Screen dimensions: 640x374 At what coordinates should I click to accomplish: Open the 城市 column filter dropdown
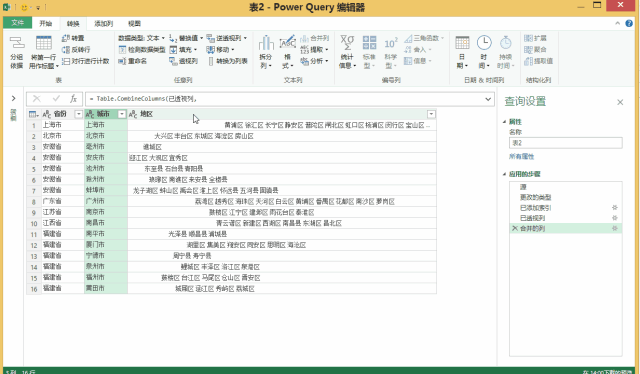pos(122,114)
